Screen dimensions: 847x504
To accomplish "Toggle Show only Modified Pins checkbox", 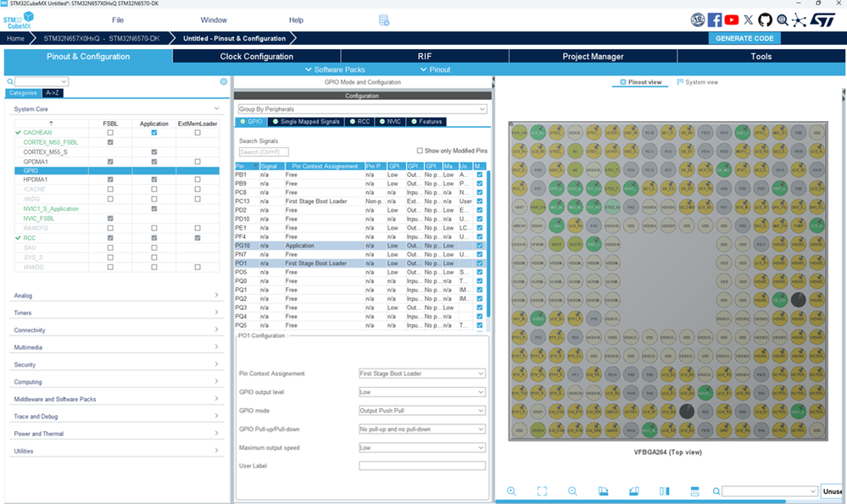I will [x=420, y=151].
